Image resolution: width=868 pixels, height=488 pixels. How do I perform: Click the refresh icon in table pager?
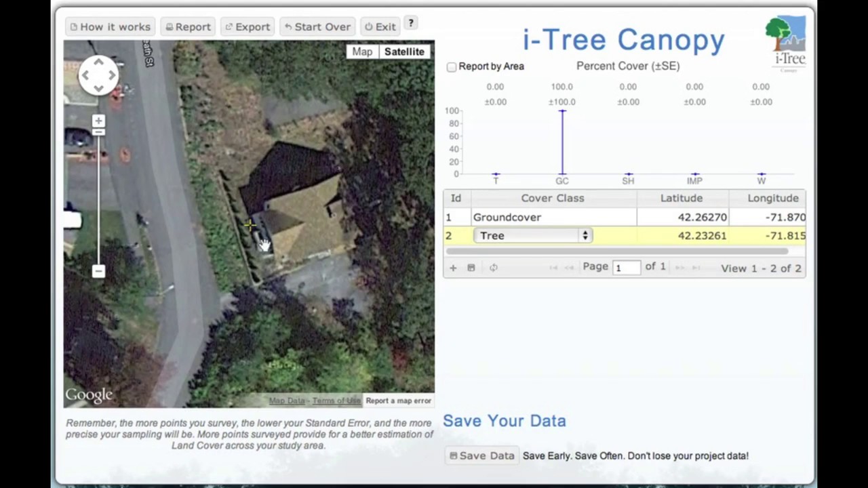point(494,268)
